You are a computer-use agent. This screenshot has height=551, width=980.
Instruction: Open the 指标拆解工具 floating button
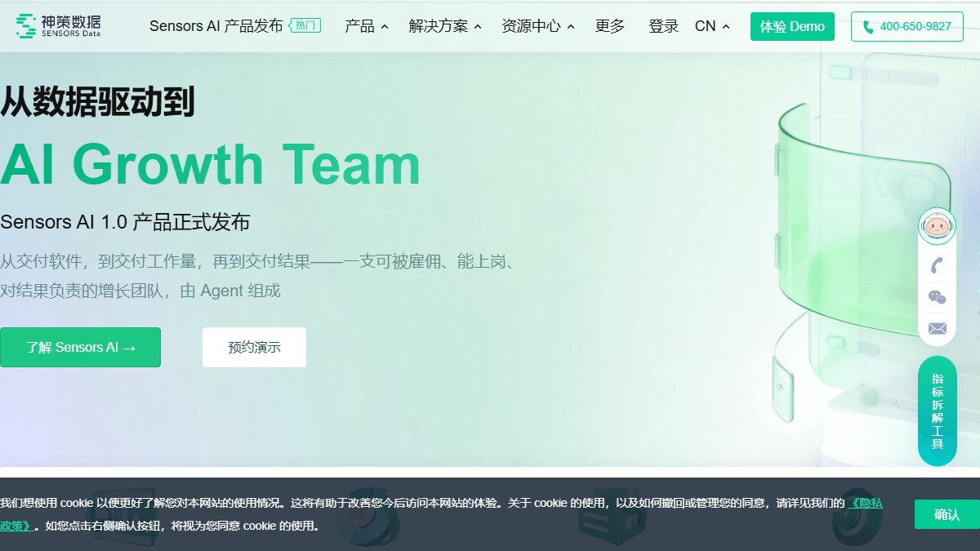click(x=937, y=411)
